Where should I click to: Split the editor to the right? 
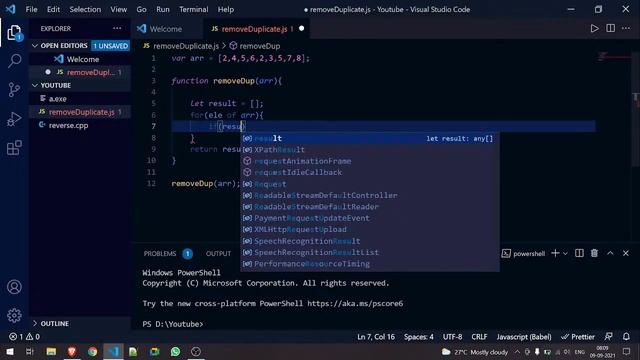pos(610,29)
